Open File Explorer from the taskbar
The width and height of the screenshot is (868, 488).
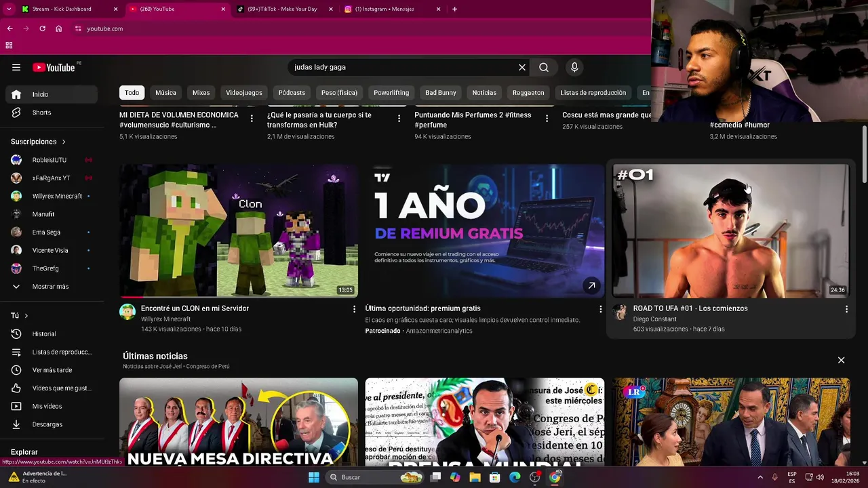pyautogui.click(x=475, y=477)
